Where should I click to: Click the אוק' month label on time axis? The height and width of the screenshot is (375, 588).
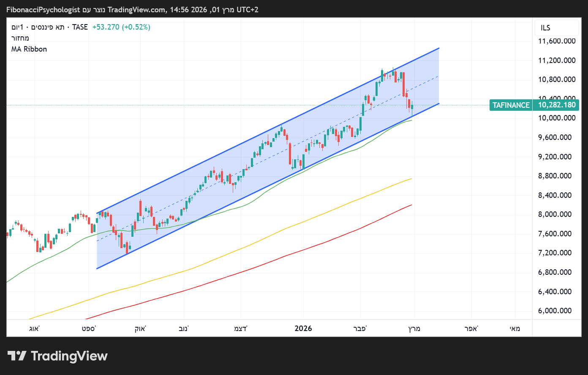(140, 328)
